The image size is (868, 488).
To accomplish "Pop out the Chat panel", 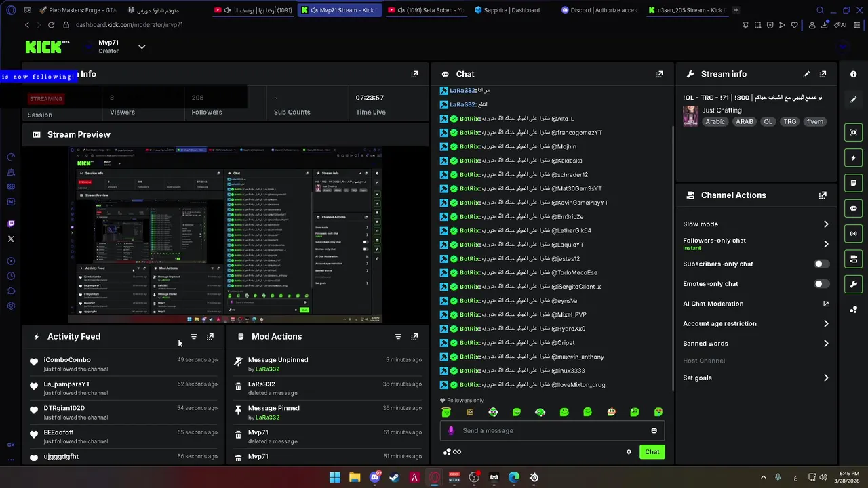I will (x=659, y=74).
